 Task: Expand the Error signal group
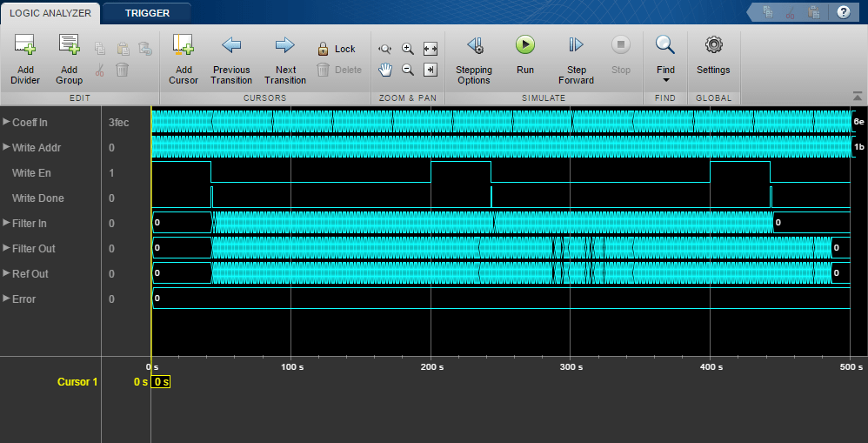pos(7,299)
